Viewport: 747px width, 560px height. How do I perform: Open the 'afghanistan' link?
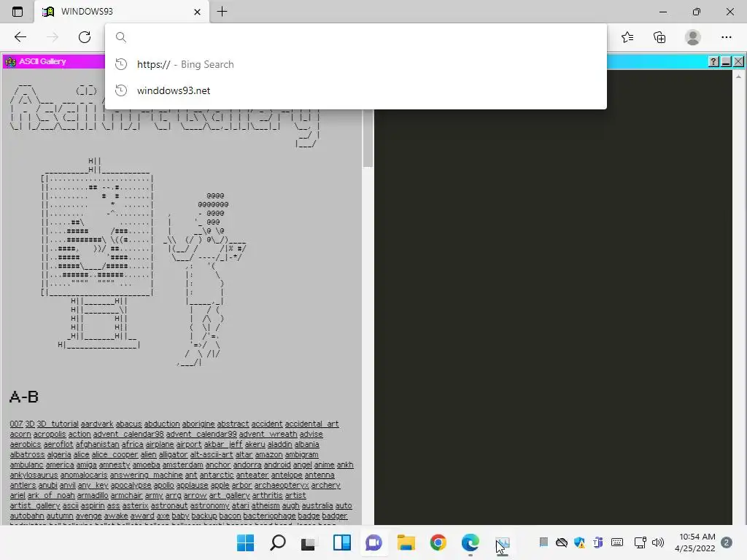tap(97, 444)
